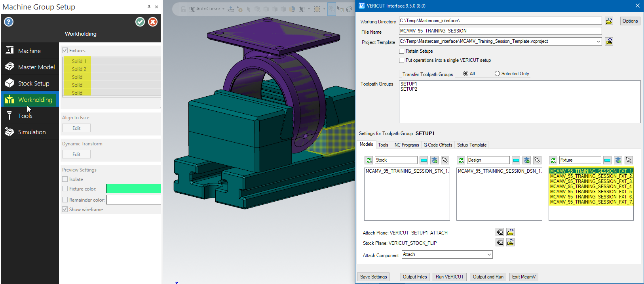
Task: Toggle the Fixture color checkbox
Action: point(65,189)
